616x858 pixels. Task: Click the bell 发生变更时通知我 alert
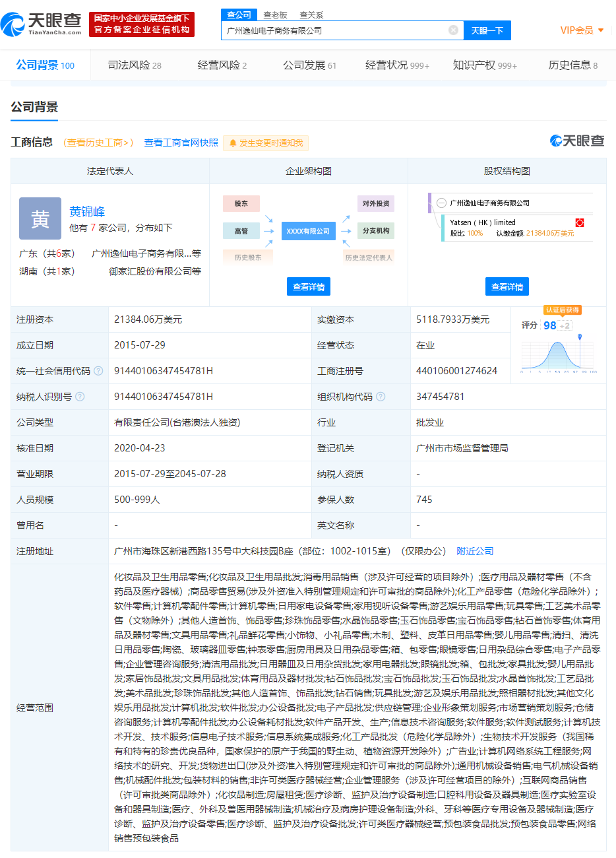coord(266,143)
